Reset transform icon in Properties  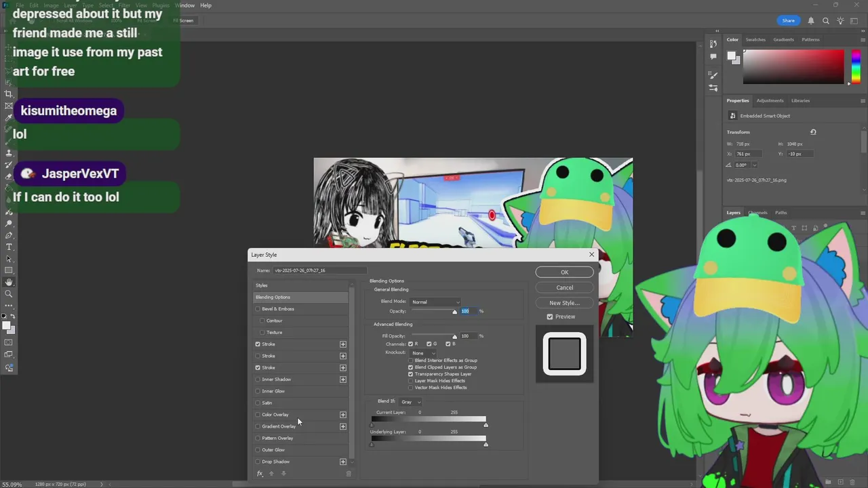(x=813, y=132)
